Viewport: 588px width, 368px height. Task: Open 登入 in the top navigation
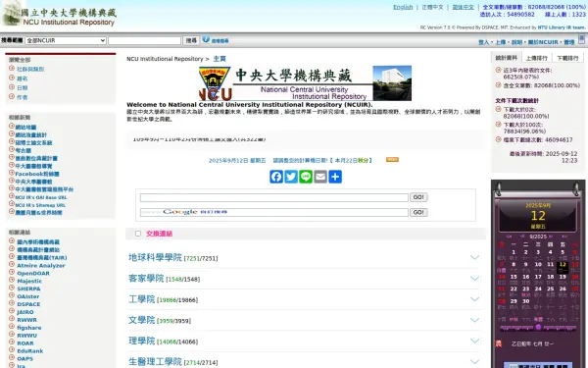pyautogui.click(x=484, y=42)
